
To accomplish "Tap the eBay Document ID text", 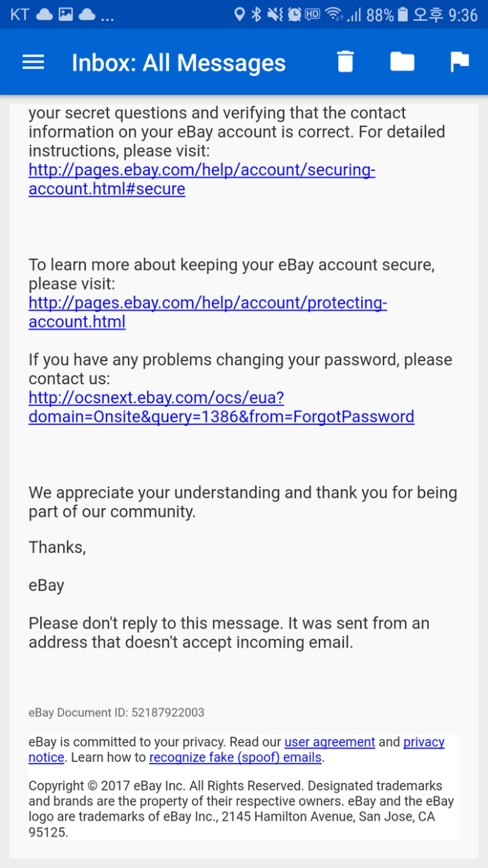I will 116,713.
